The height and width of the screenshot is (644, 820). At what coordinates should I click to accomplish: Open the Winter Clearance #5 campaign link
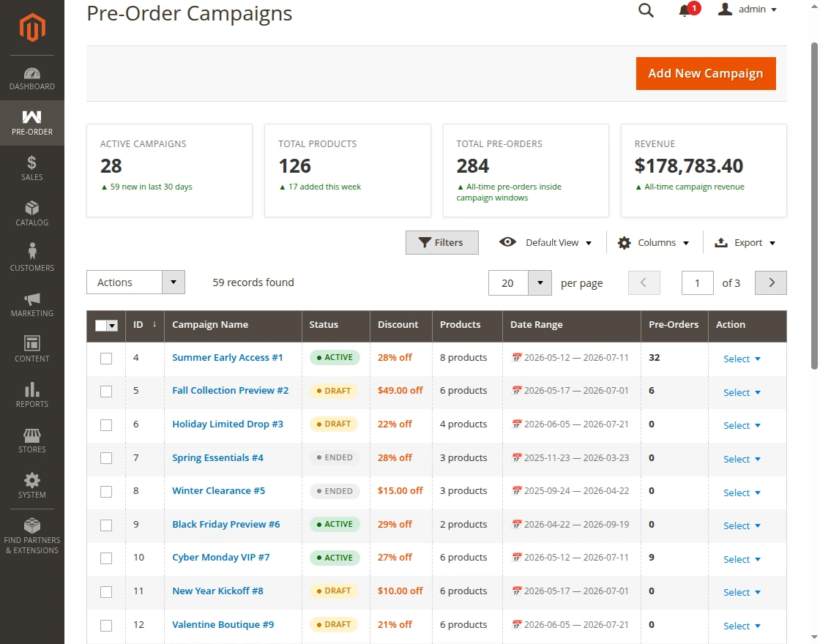point(219,491)
